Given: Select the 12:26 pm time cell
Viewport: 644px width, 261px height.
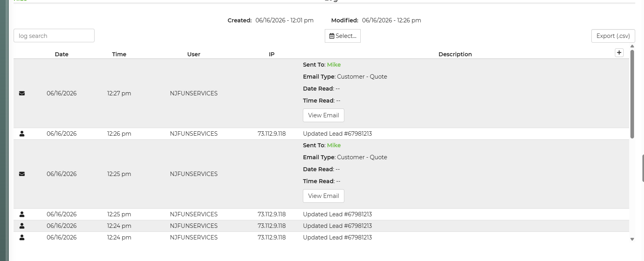Looking at the screenshot, I should pos(119,134).
